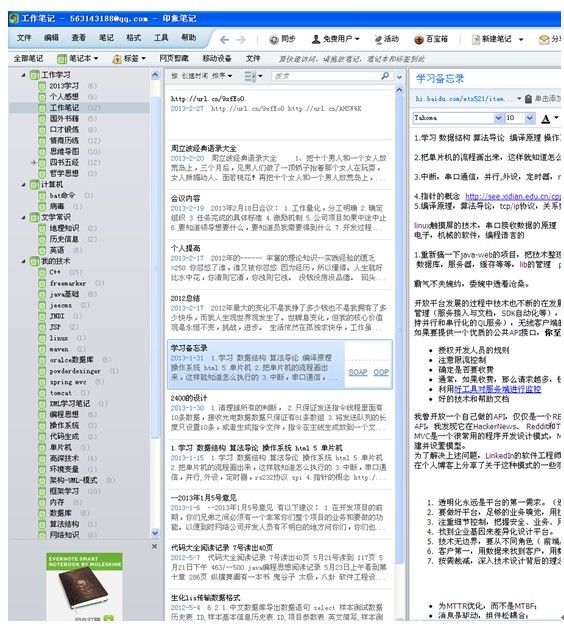The image size is (564, 629).
Task: Click the magnifier search icon
Action: tap(385, 75)
